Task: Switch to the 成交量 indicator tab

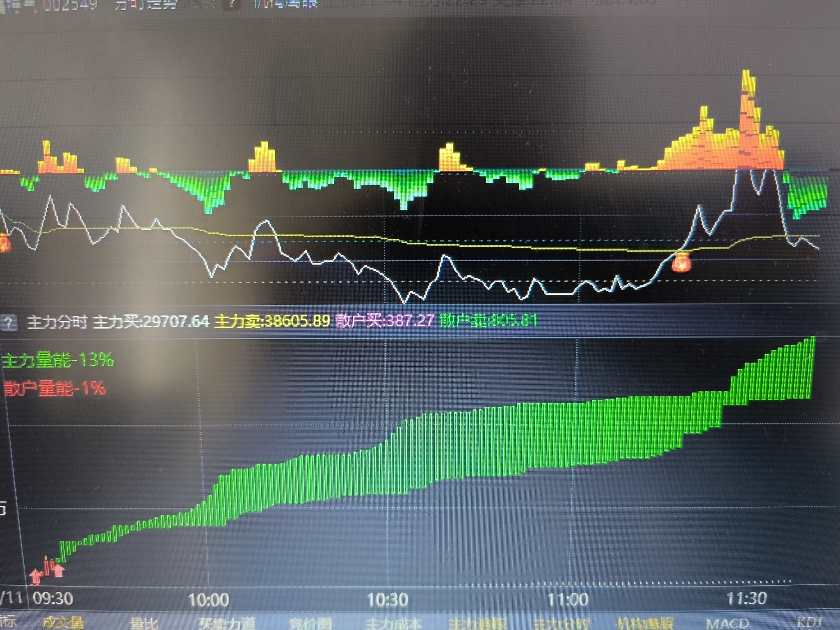Action: tap(63, 623)
